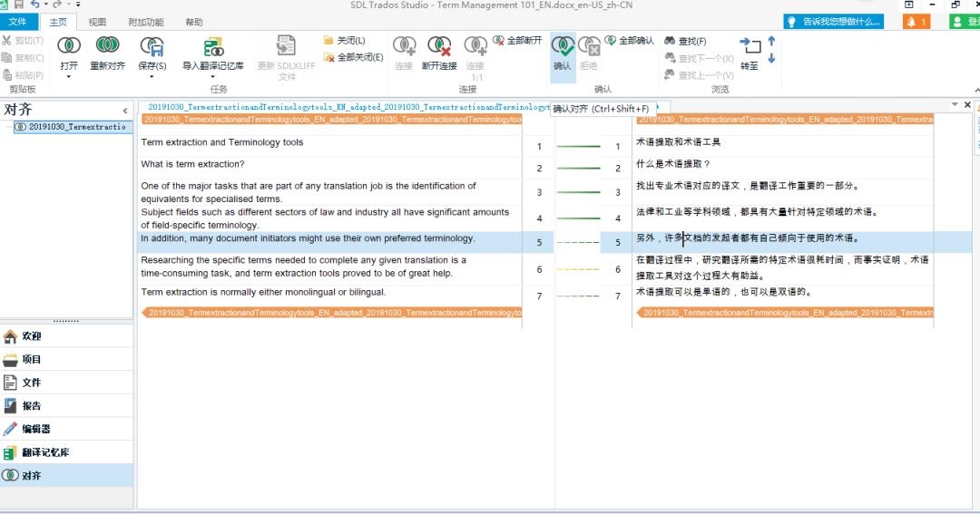Image resolution: width=980 pixels, height=514 pixels.
Task: Click source segment 'In addition, many document initiators'
Action: 308,238
